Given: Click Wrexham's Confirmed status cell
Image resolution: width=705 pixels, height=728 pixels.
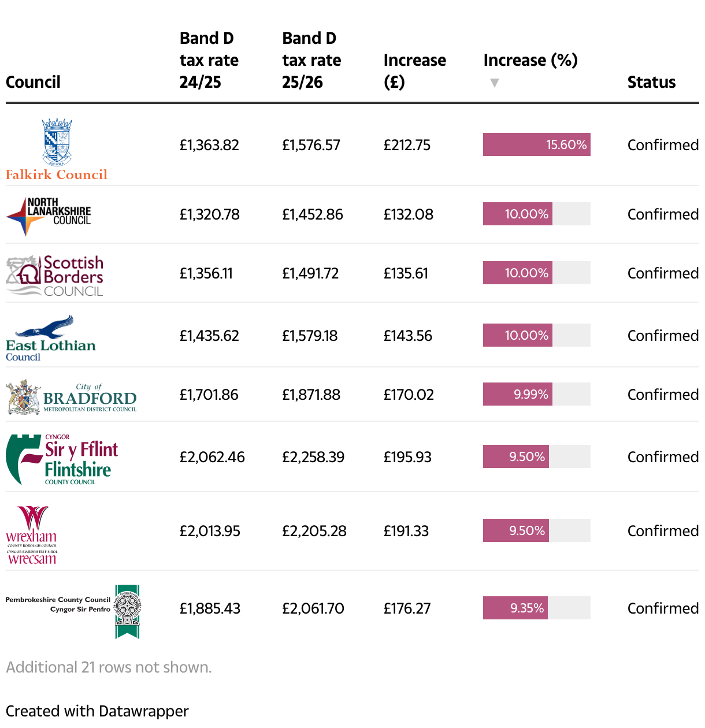Looking at the screenshot, I should point(663,531).
